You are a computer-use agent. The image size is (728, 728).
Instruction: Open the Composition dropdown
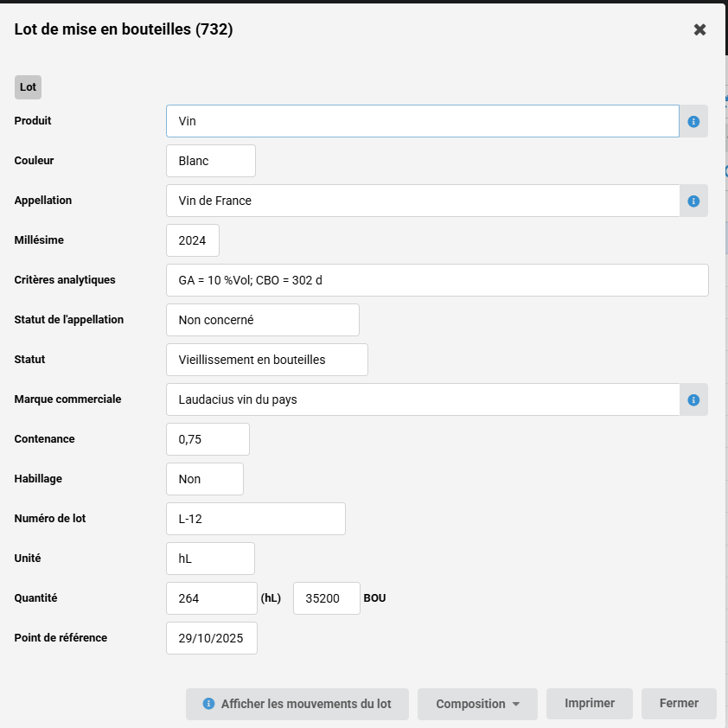[477, 704]
